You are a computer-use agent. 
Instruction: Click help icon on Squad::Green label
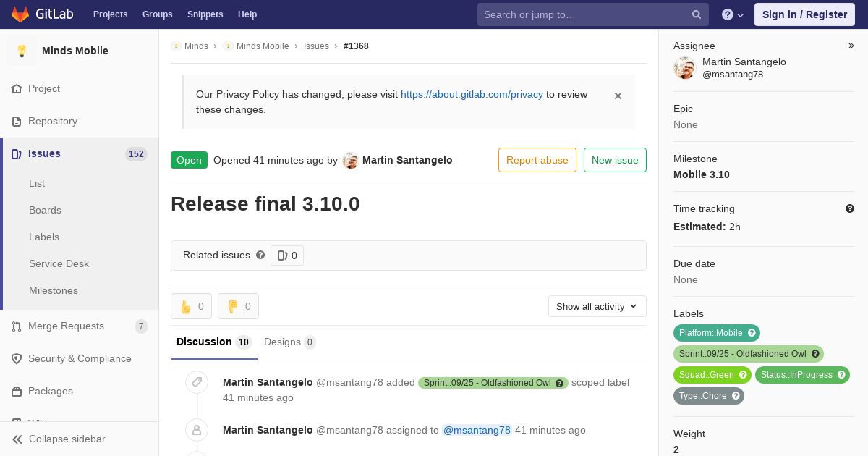[x=743, y=375]
